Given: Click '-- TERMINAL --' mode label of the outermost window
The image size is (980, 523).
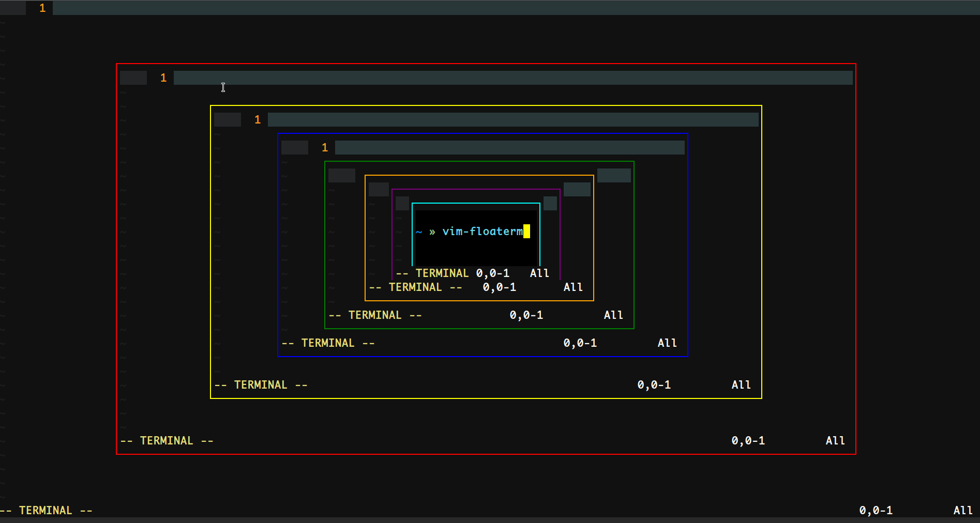Looking at the screenshot, I should tap(47, 511).
